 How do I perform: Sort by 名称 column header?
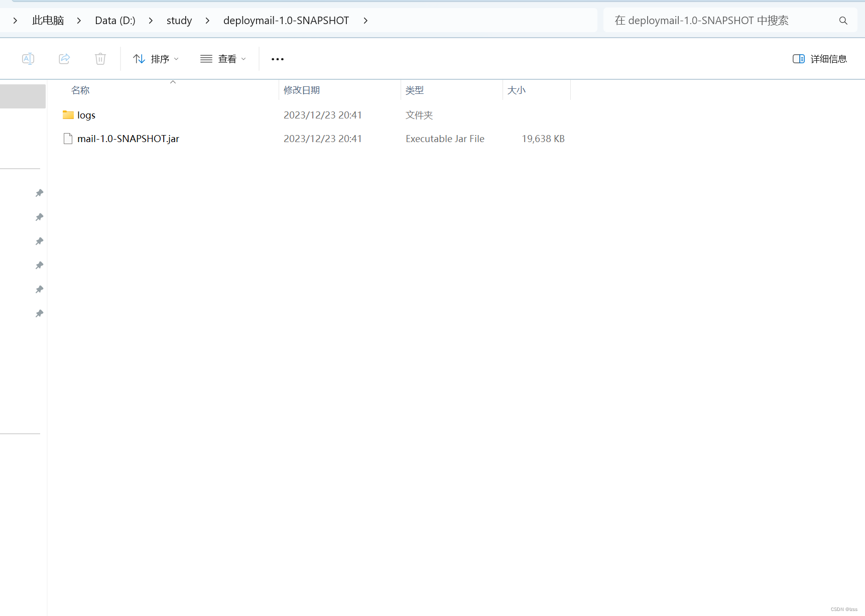point(80,90)
